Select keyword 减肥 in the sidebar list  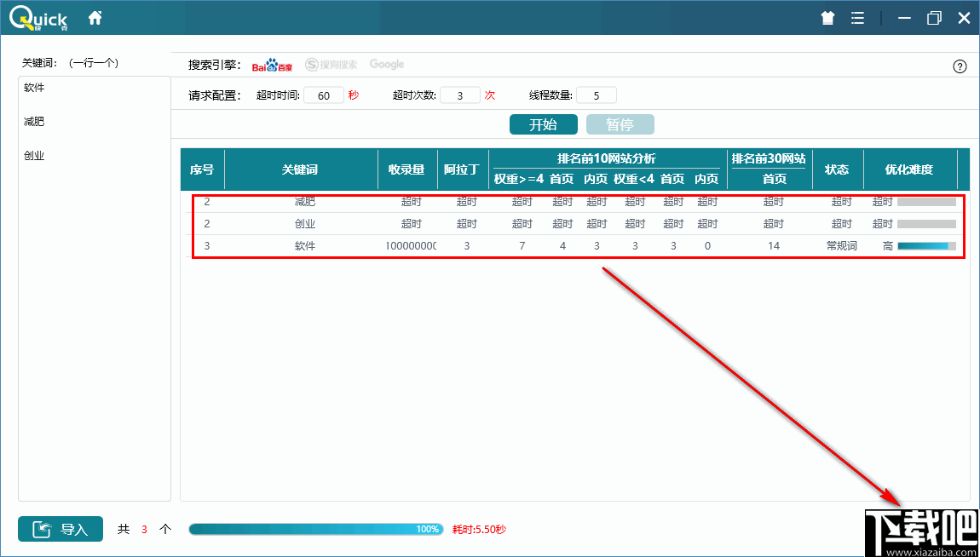point(35,121)
